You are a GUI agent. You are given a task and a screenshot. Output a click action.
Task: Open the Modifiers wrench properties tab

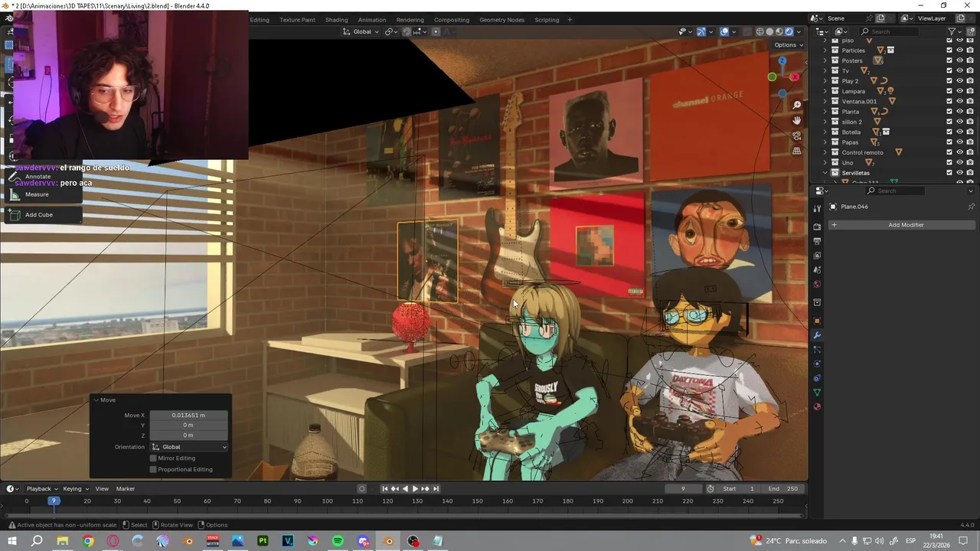point(817,335)
